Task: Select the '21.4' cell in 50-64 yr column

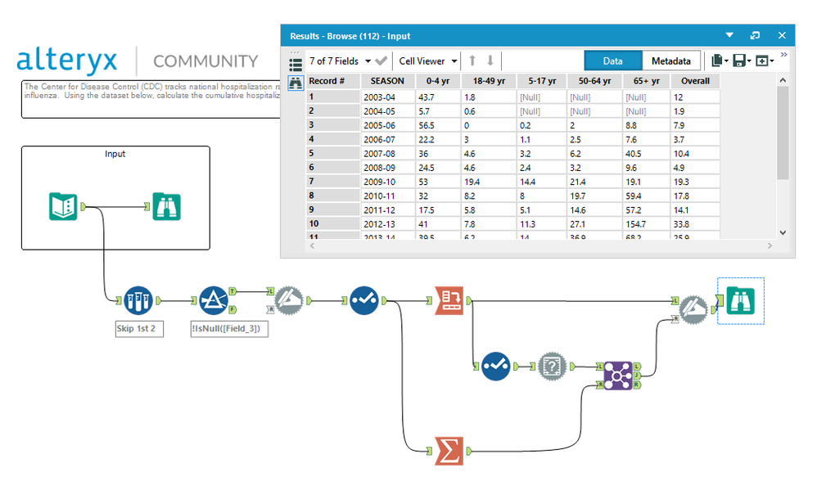Action: [594, 182]
